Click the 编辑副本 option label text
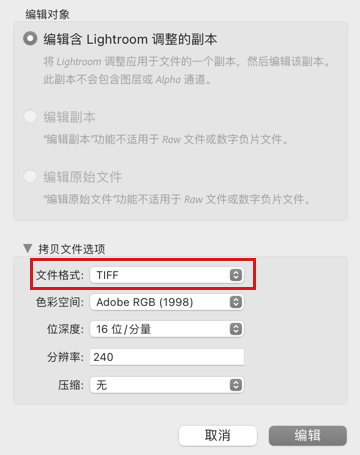This screenshot has height=455, width=360. (69, 117)
